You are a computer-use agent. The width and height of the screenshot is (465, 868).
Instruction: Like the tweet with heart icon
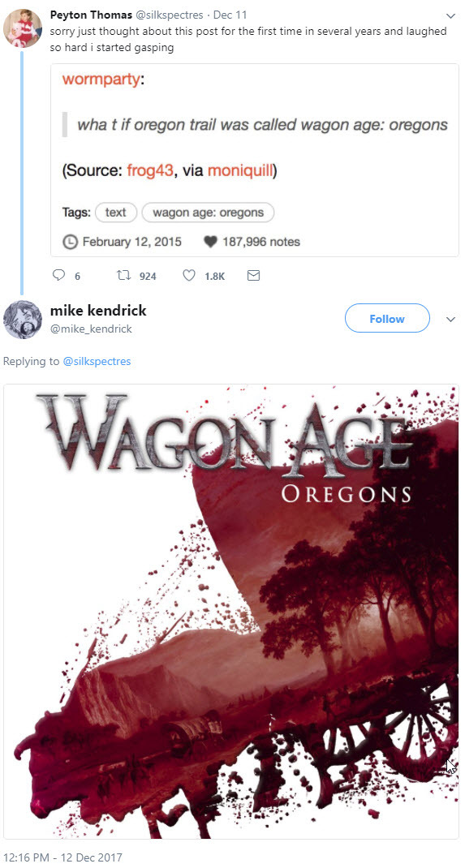(189, 275)
